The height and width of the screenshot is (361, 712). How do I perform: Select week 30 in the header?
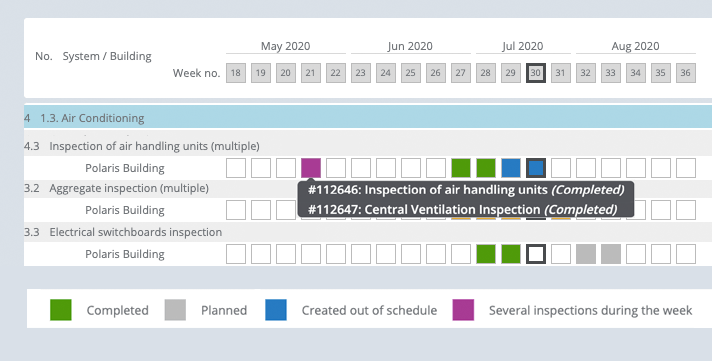click(x=536, y=73)
